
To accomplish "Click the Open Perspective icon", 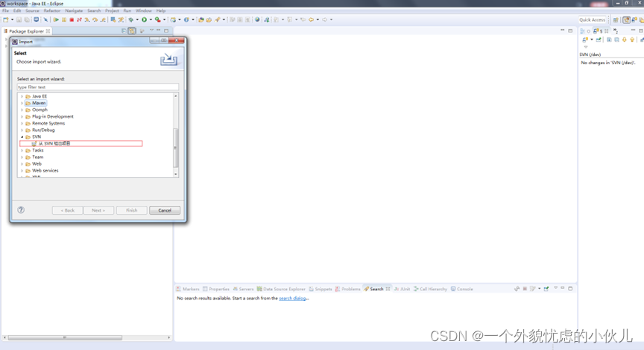I will 616,19.
